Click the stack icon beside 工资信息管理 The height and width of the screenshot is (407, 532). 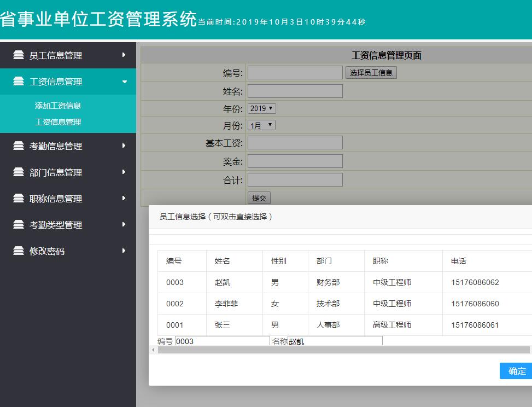pyautogui.click(x=19, y=81)
